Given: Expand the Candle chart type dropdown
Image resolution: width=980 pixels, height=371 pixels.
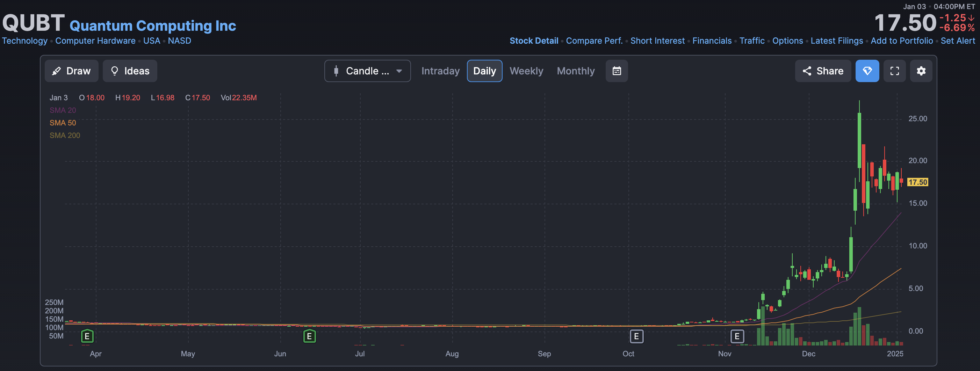Looking at the screenshot, I should [x=368, y=71].
